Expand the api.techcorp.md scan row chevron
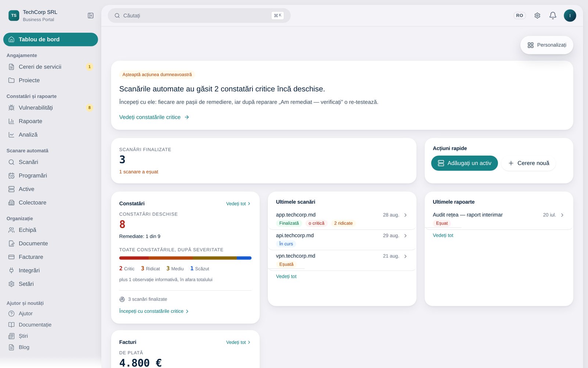The height and width of the screenshot is (368, 588). point(405,236)
